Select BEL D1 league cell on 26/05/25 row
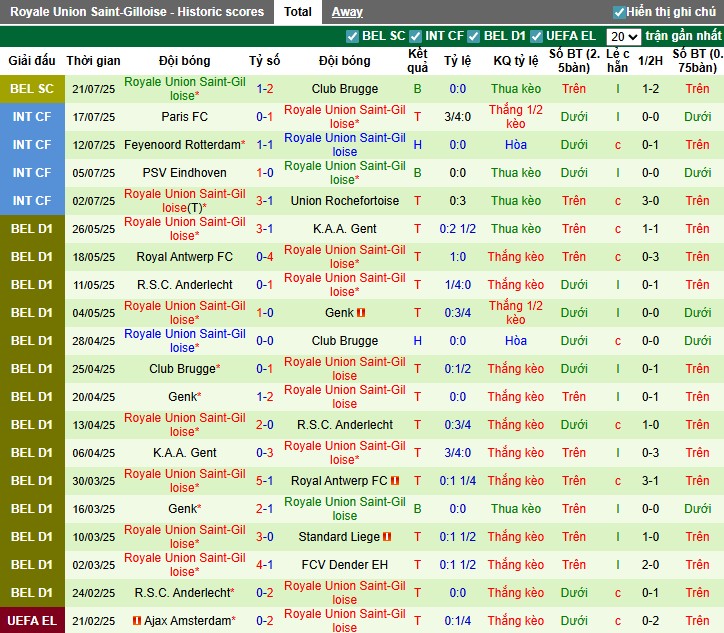Image resolution: width=724 pixels, height=633 pixels. (32, 229)
